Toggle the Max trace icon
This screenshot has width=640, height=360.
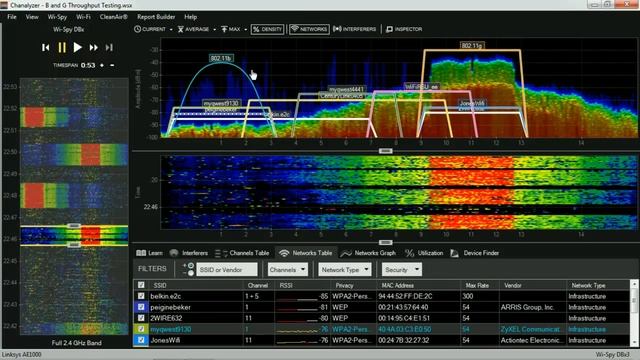[x=224, y=29]
